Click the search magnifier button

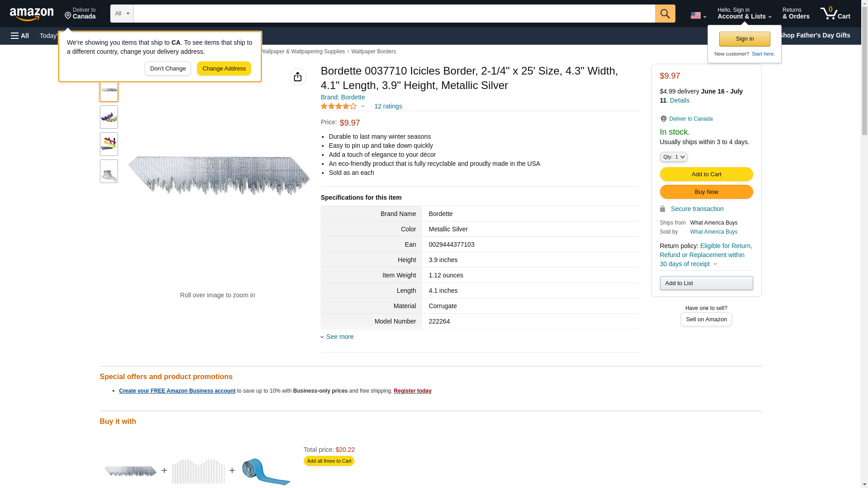(665, 14)
